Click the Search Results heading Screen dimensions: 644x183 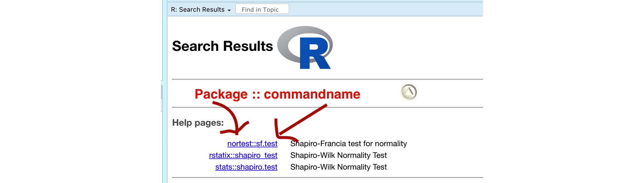point(222,46)
